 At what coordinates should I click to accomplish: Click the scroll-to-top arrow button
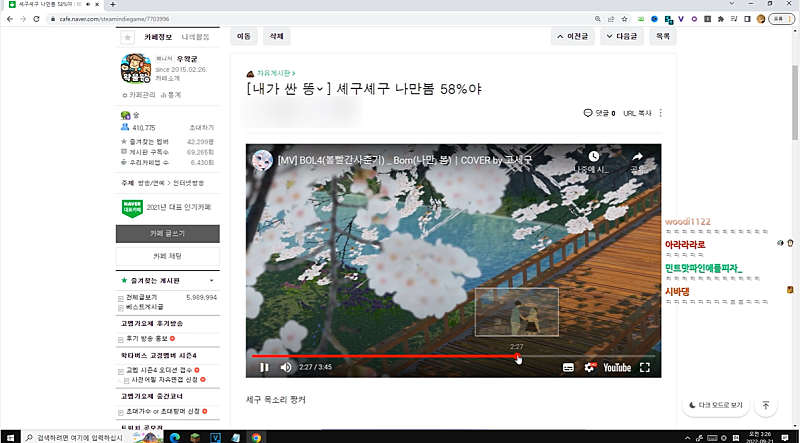(x=765, y=405)
